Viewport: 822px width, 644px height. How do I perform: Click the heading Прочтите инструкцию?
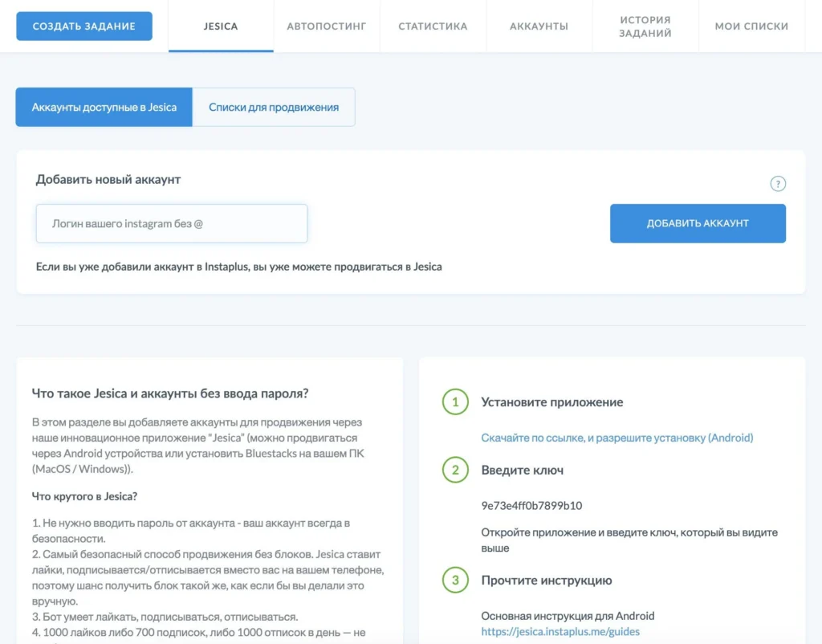546,581
